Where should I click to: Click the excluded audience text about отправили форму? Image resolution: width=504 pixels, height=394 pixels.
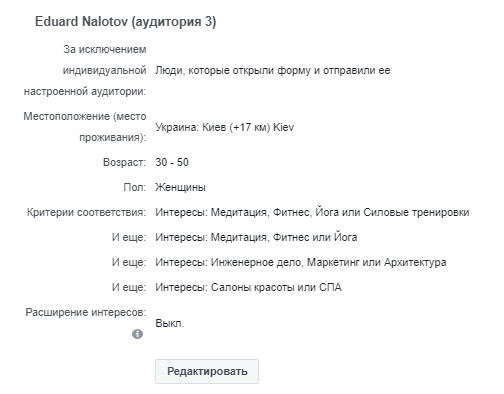(273, 71)
